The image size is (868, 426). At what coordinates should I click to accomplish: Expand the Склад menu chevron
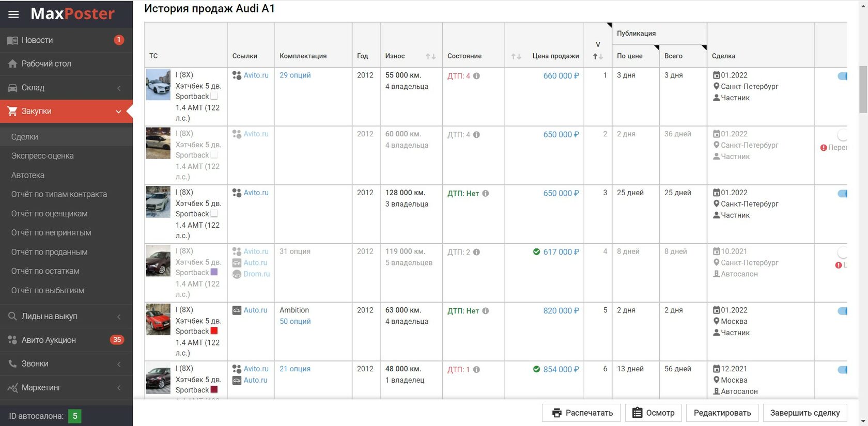pos(119,88)
